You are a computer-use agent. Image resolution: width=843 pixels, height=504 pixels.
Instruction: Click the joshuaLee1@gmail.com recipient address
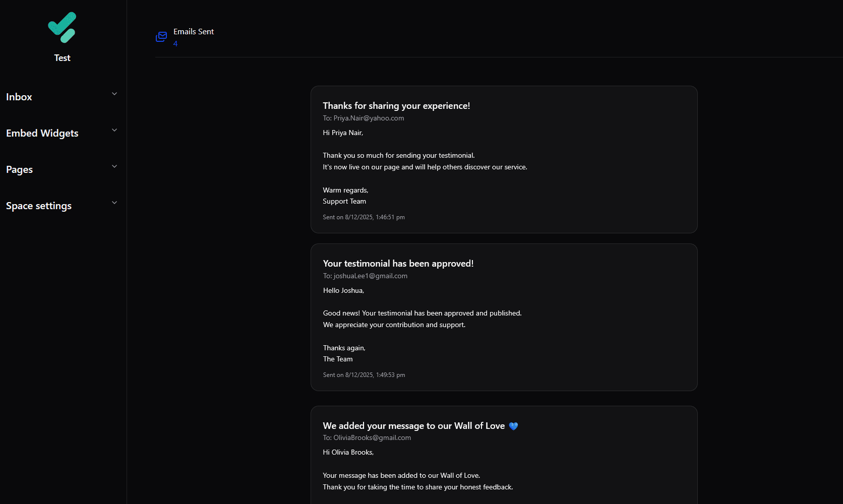[371, 276]
